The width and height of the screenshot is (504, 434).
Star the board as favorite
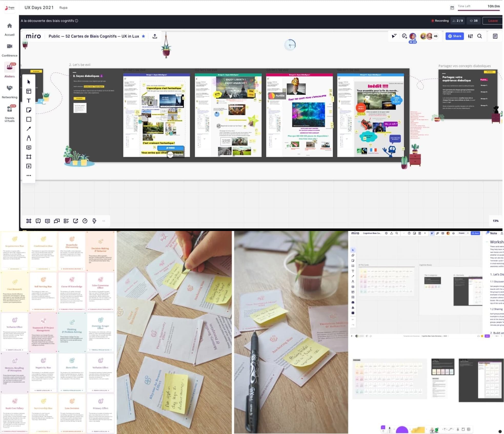tap(144, 36)
